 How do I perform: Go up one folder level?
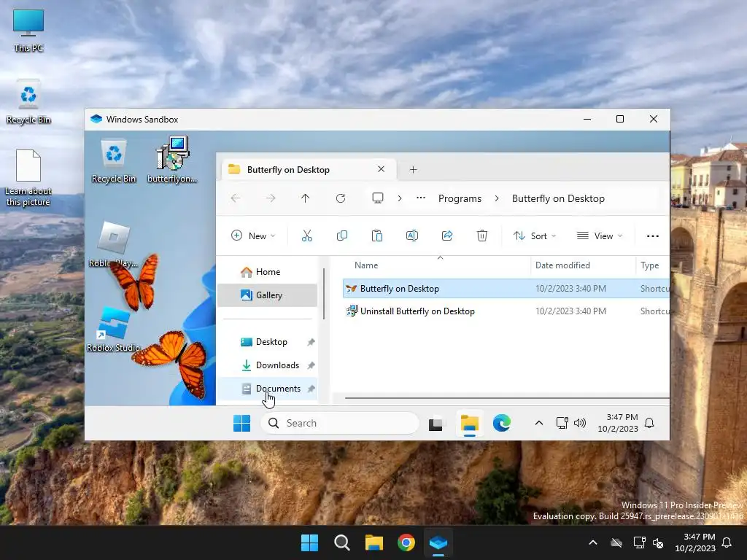306,198
